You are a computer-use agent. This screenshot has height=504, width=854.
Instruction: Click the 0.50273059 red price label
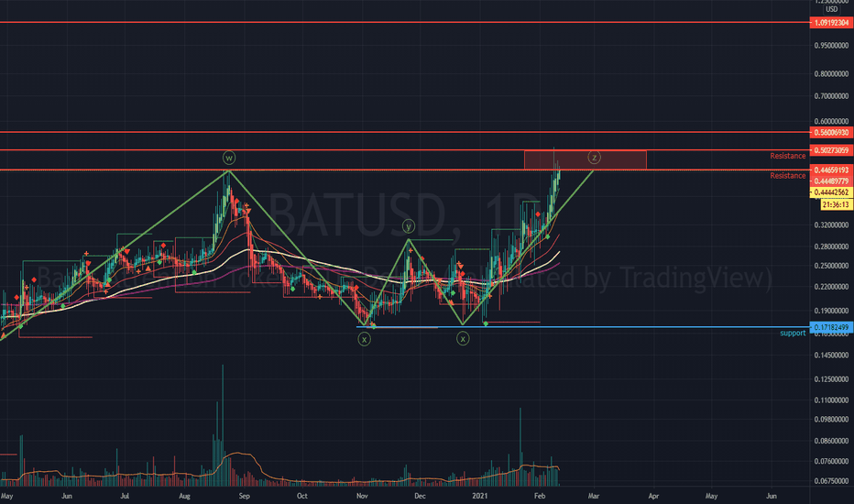(832, 150)
